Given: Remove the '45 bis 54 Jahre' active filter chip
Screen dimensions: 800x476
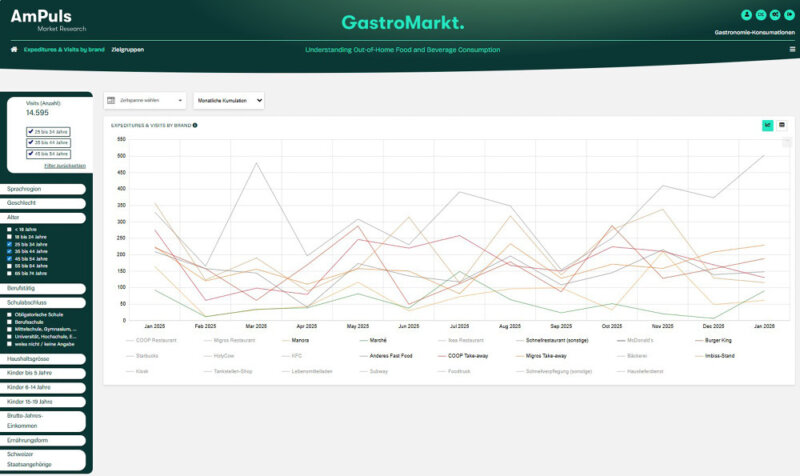Looking at the screenshot, I should tap(48, 154).
